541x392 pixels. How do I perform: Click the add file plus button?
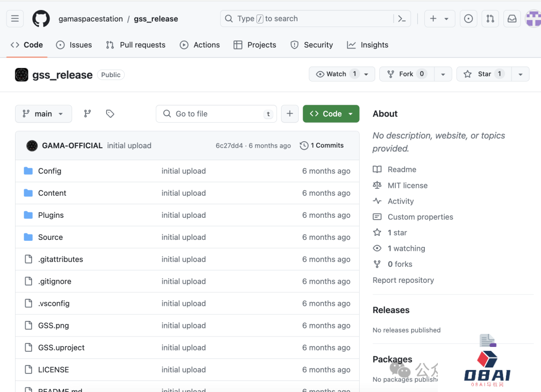(290, 114)
